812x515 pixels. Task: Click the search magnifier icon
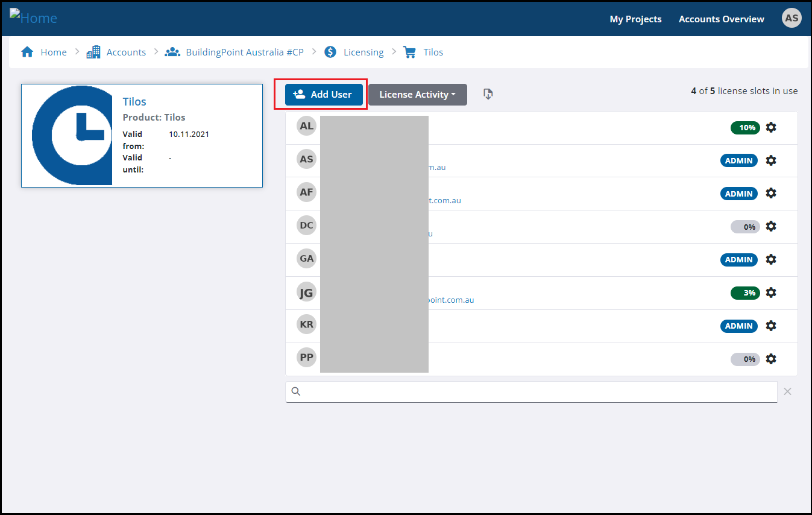click(x=296, y=391)
